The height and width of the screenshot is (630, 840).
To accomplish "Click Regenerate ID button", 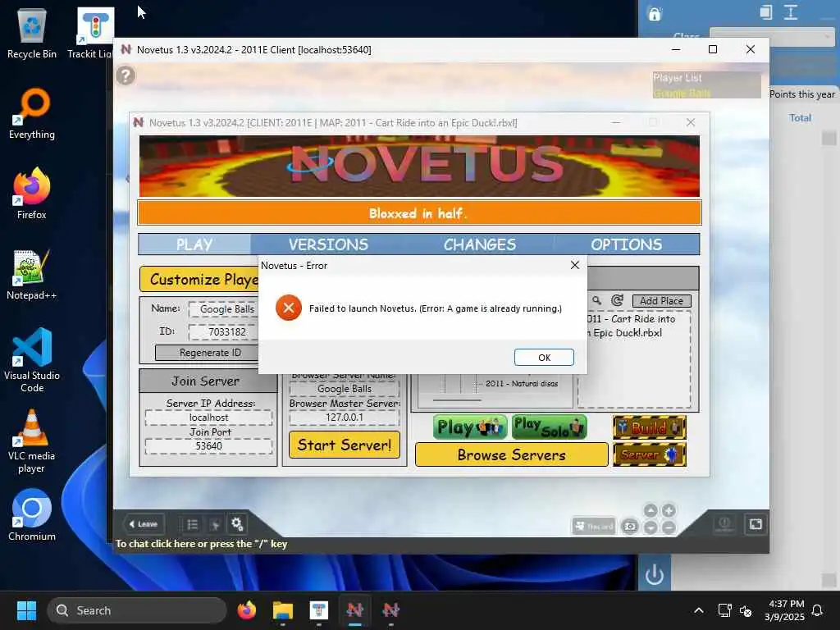I will (208, 353).
